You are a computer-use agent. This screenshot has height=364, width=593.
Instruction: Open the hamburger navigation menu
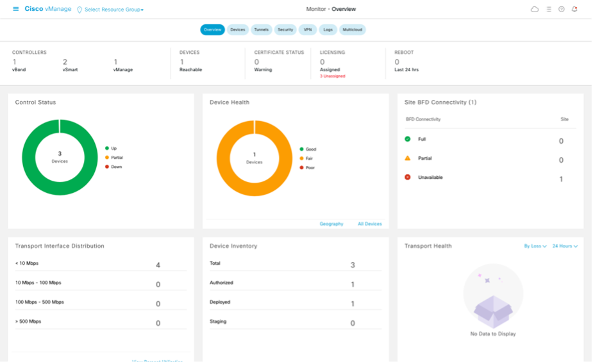click(x=16, y=9)
